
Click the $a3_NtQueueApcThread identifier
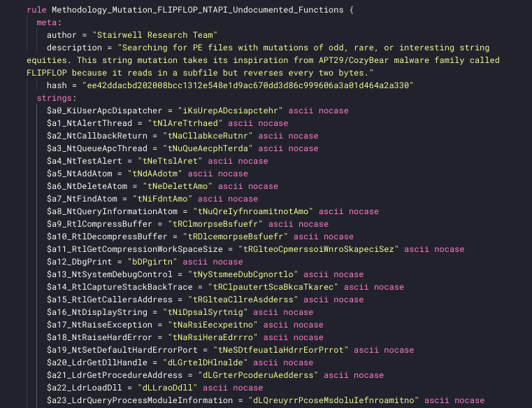[x=96, y=148]
